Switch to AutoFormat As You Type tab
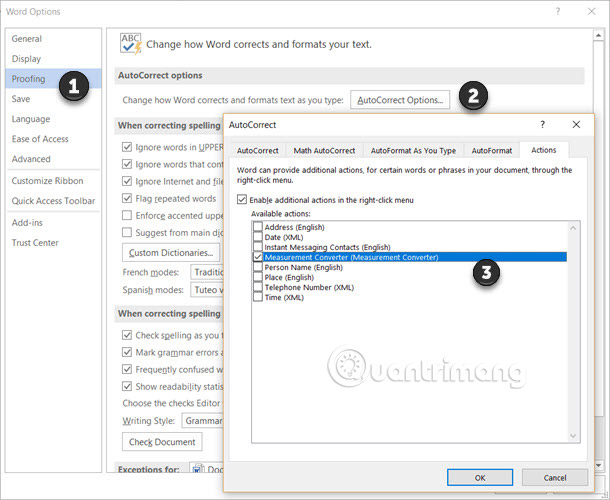 413,151
